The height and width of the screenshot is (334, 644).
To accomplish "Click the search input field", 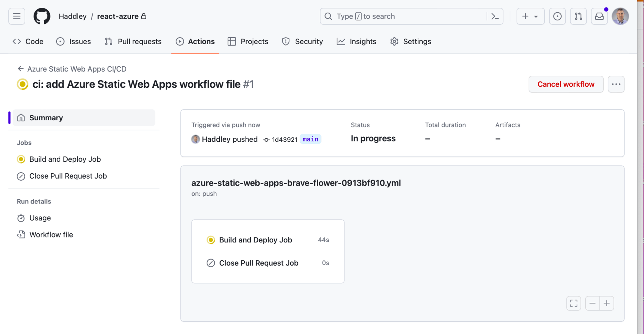I will [403, 16].
